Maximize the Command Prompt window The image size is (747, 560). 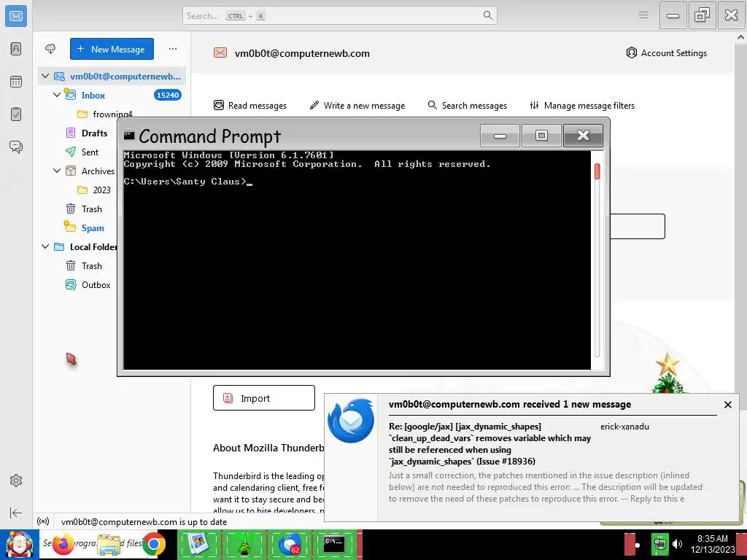(x=541, y=136)
